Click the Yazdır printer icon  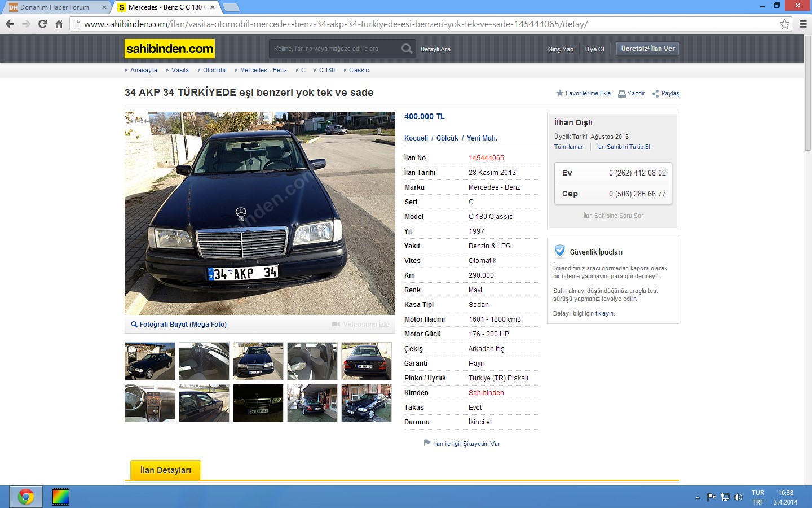(x=622, y=94)
